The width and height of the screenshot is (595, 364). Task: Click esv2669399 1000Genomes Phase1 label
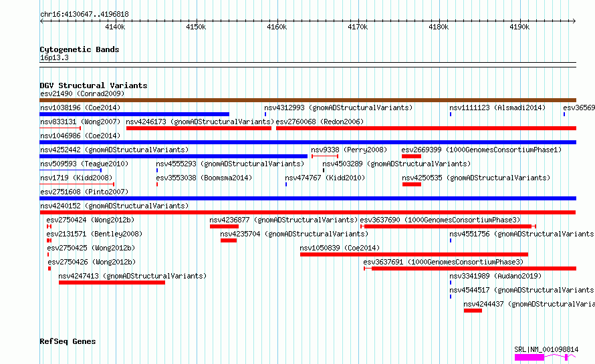tap(481, 150)
